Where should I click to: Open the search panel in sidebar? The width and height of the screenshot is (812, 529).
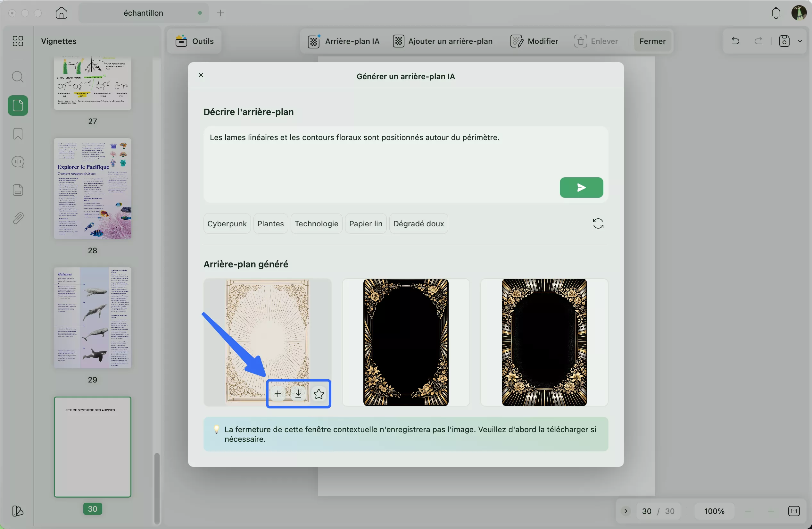pos(18,77)
